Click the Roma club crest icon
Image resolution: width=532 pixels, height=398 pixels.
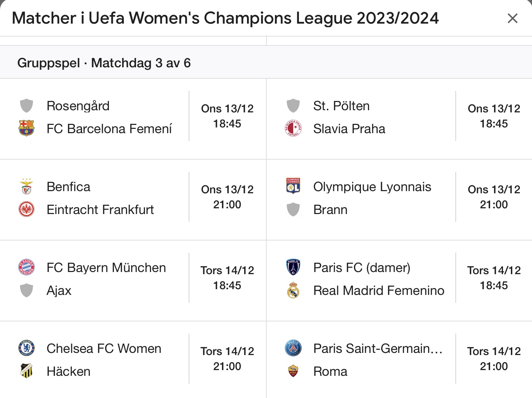pos(293,371)
